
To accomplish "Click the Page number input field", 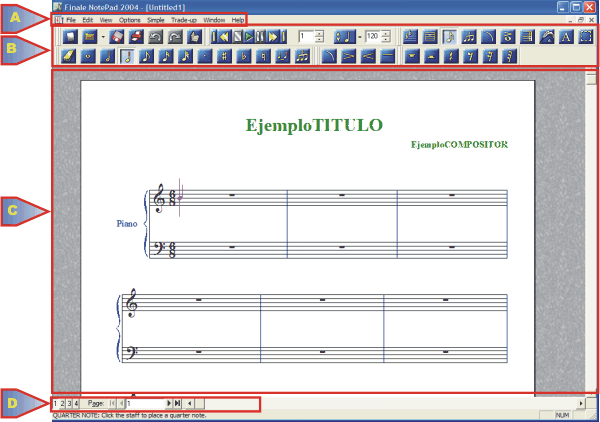I will (x=145, y=402).
